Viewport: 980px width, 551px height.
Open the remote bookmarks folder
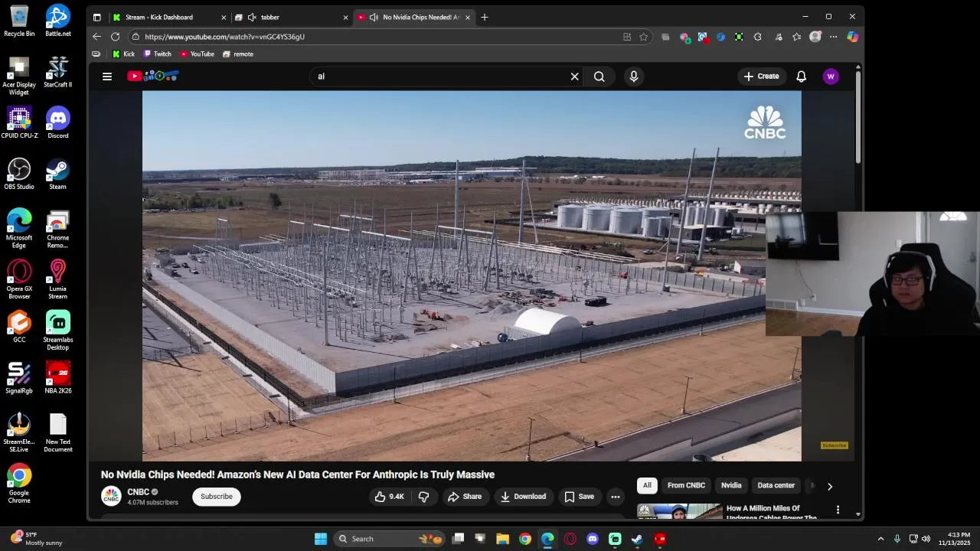[x=237, y=54]
